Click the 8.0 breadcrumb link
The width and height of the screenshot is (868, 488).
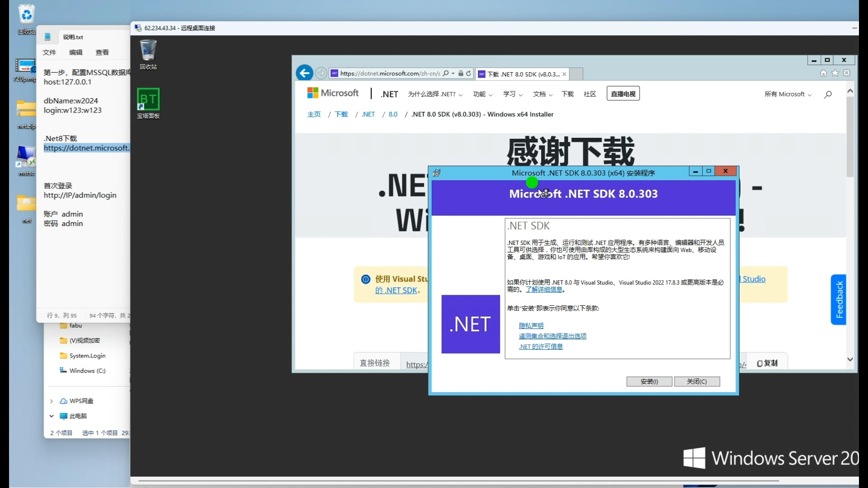point(393,114)
